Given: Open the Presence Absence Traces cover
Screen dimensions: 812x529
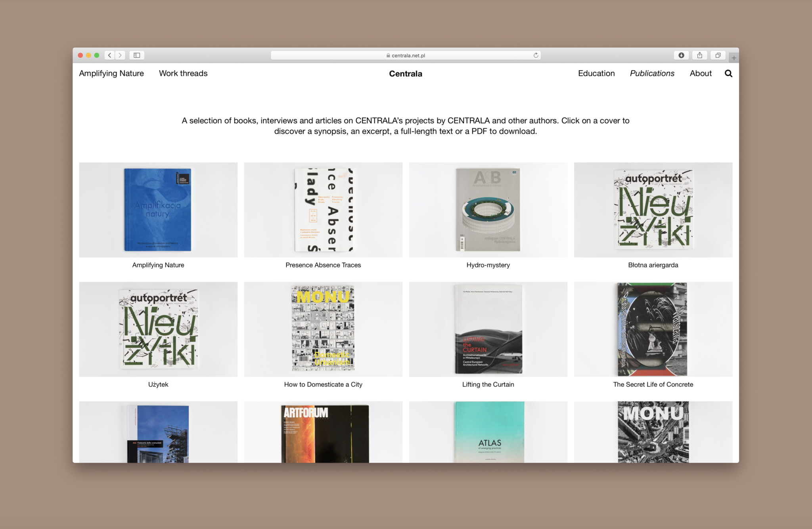Looking at the screenshot, I should [x=323, y=210].
